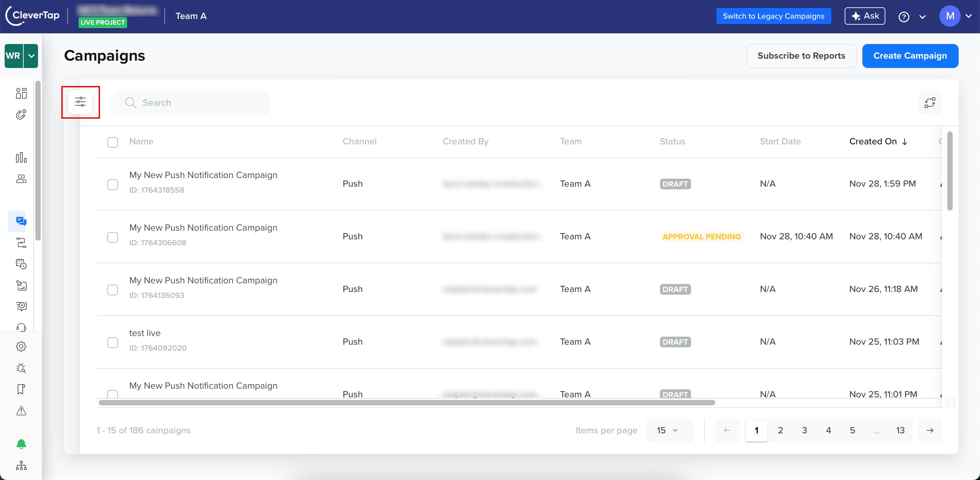This screenshot has height=480, width=980.
Task: Select Team A in the top navigation
Action: pos(191,16)
